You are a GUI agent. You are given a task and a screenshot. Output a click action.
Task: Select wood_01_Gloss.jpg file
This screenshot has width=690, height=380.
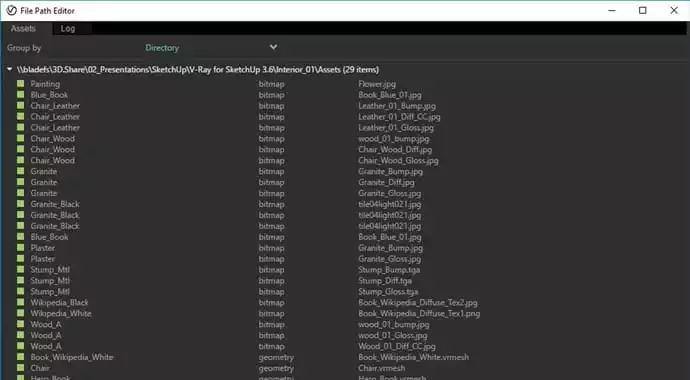(393, 335)
